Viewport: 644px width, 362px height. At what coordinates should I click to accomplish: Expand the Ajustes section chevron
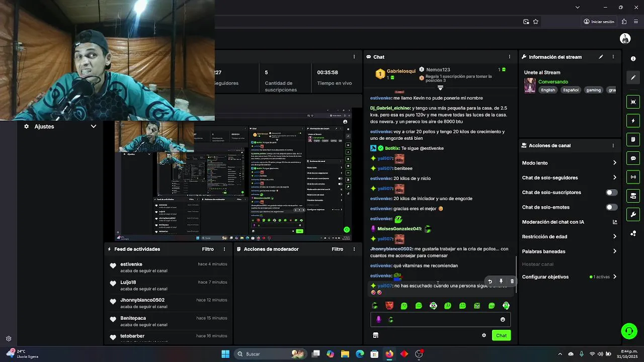(x=93, y=126)
